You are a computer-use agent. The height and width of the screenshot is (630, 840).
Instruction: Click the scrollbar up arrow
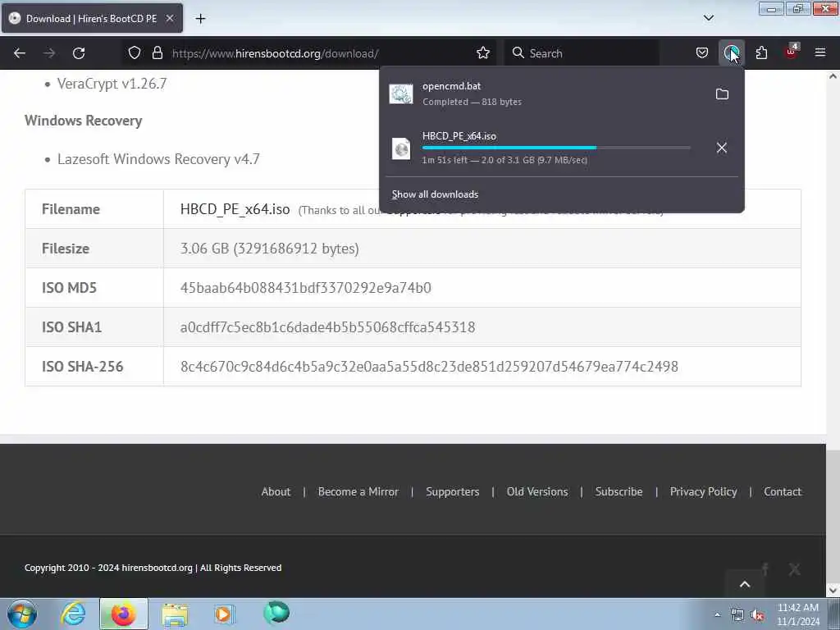tap(833, 76)
